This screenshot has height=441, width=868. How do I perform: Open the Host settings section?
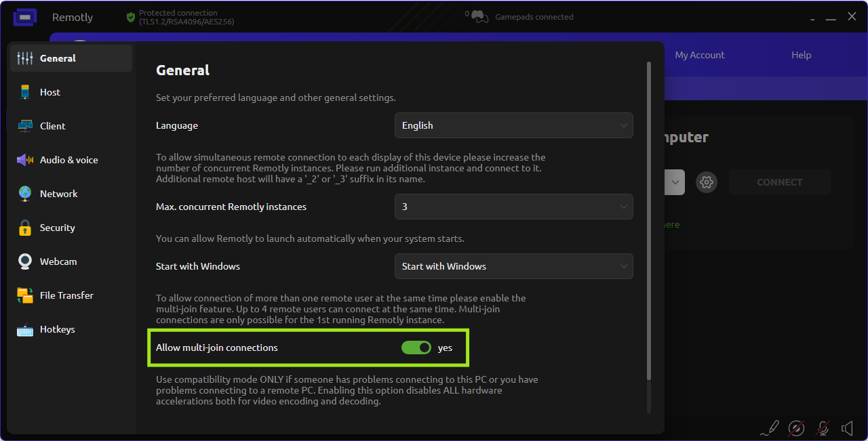[x=50, y=92]
